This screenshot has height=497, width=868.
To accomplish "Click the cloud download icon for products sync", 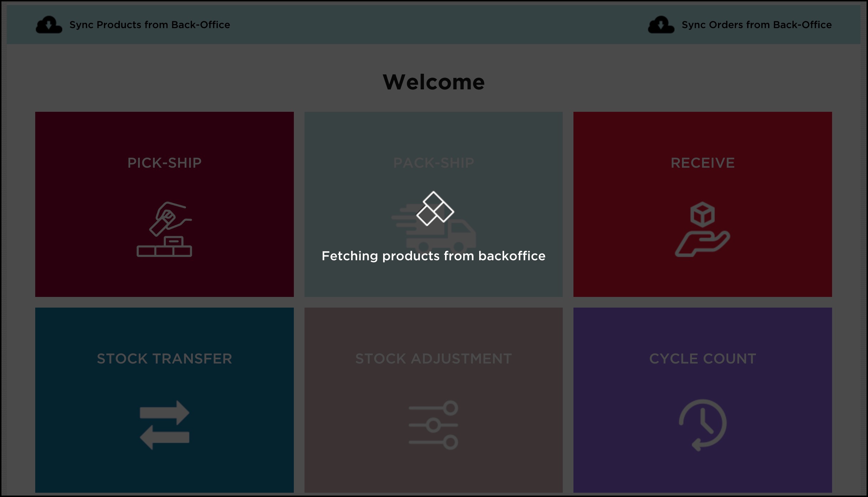I will pos(49,25).
